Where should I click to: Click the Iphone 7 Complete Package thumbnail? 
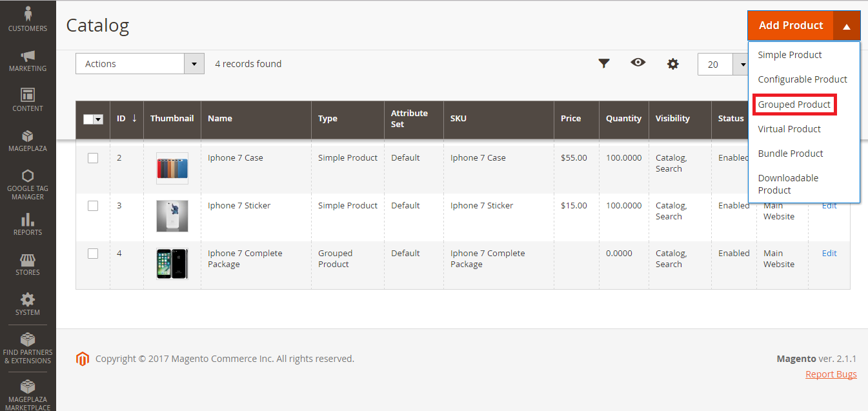click(x=172, y=264)
